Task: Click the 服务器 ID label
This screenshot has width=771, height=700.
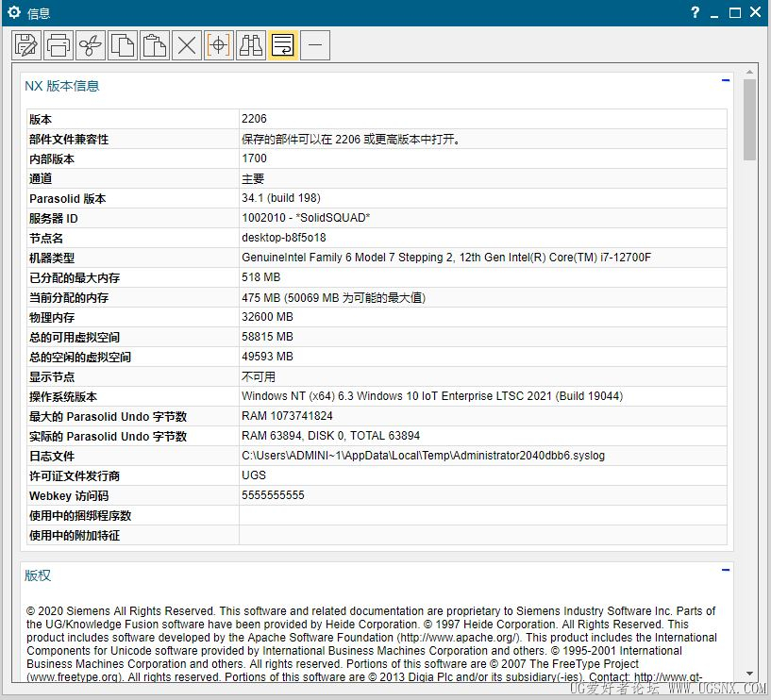Action: point(54,218)
